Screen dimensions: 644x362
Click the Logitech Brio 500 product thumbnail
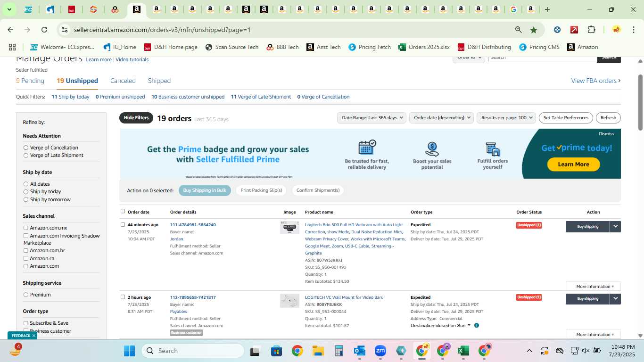289,228
